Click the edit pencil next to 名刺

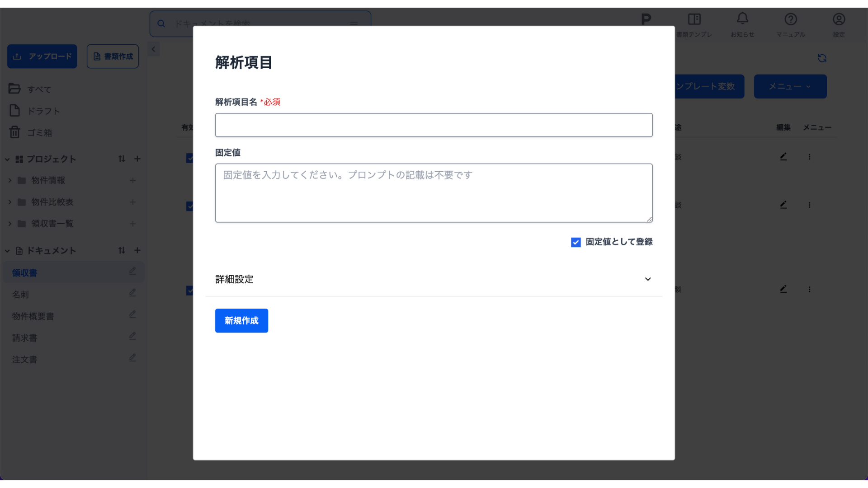pyautogui.click(x=132, y=293)
